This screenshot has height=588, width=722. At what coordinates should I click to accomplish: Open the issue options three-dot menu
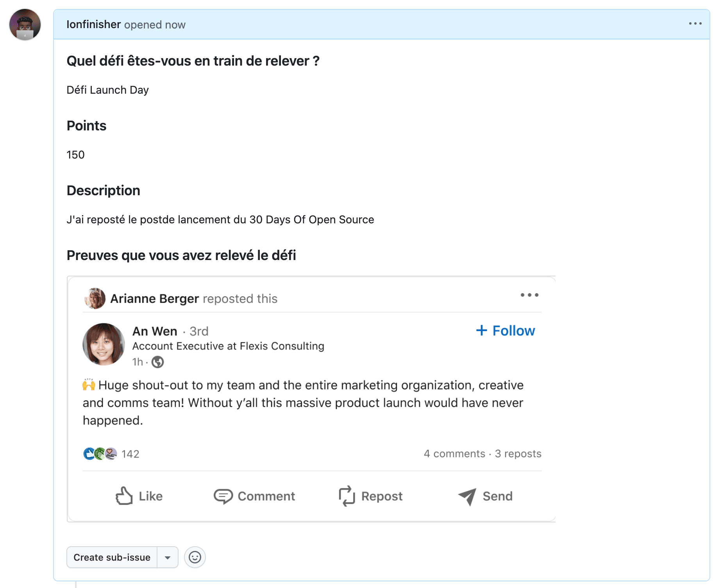click(695, 24)
